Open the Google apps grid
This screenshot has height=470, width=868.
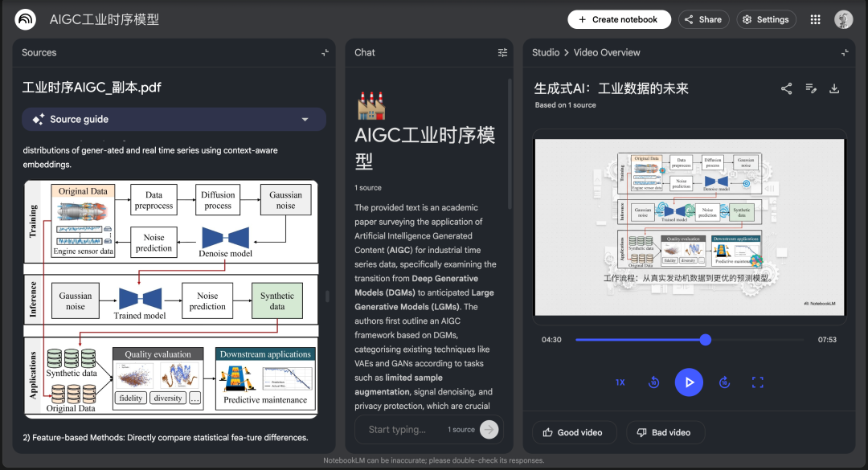point(814,18)
